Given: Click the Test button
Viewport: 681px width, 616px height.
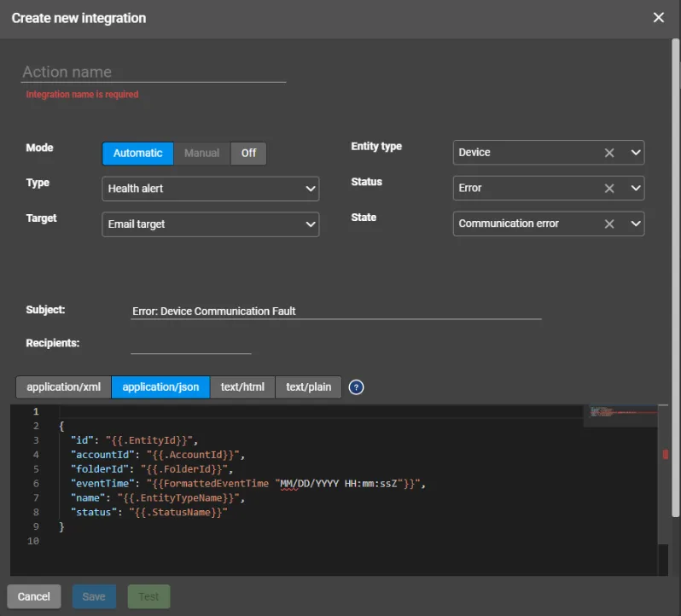Looking at the screenshot, I should (x=148, y=596).
